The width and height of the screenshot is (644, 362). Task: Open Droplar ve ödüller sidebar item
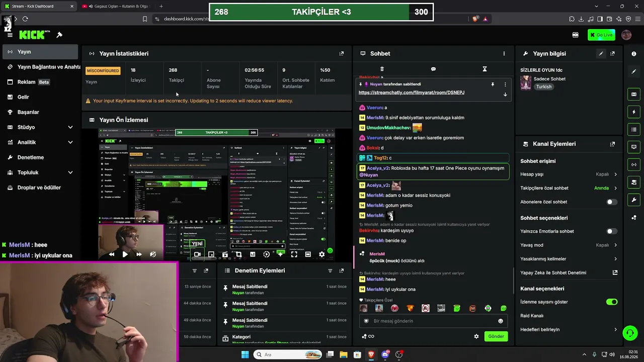coord(39,188)
